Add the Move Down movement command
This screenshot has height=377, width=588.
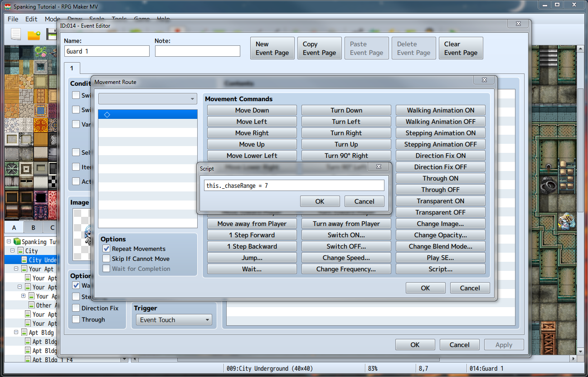point(252,110)
